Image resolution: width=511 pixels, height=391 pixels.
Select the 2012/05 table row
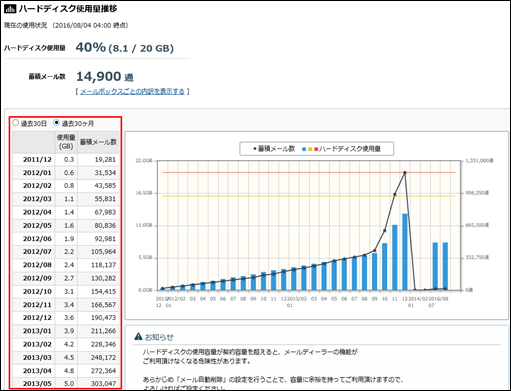tap(66, 226)
